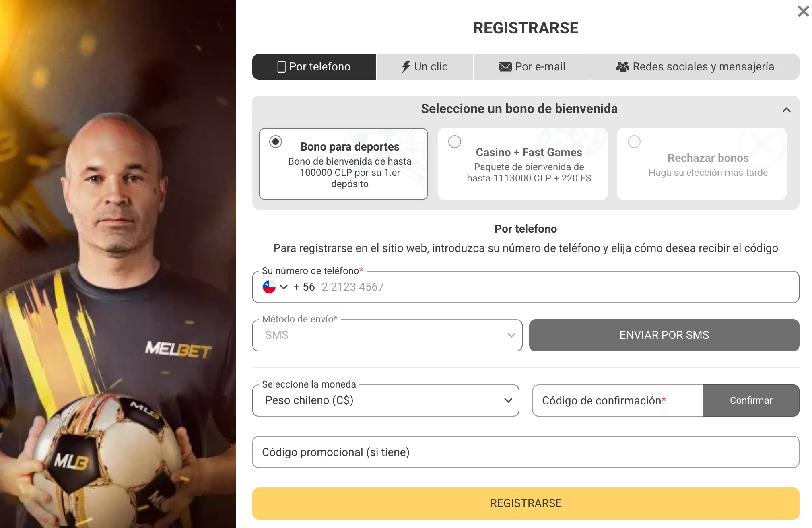The width and height of the screenshot is (812, 528).
Task: Click the yellow REGISTRARSE button
Action: 526,503
